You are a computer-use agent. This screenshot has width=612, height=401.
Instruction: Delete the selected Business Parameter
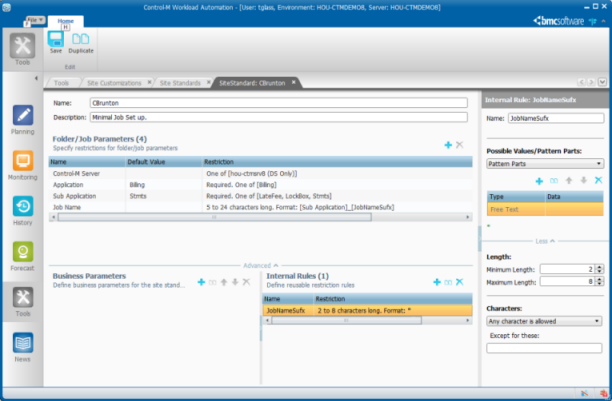[246, 282]
